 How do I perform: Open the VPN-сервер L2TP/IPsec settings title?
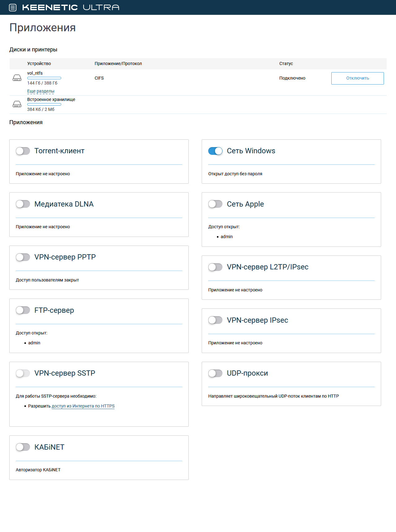[267, 267]
